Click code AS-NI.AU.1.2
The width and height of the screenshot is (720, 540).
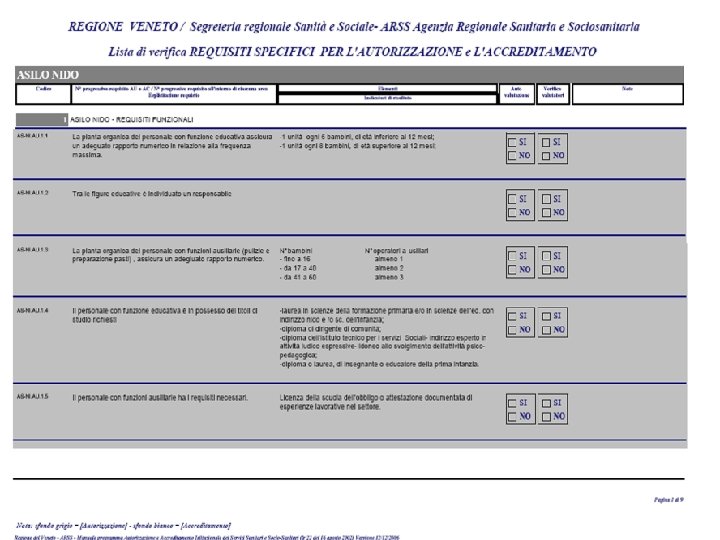tap(32, 193)
